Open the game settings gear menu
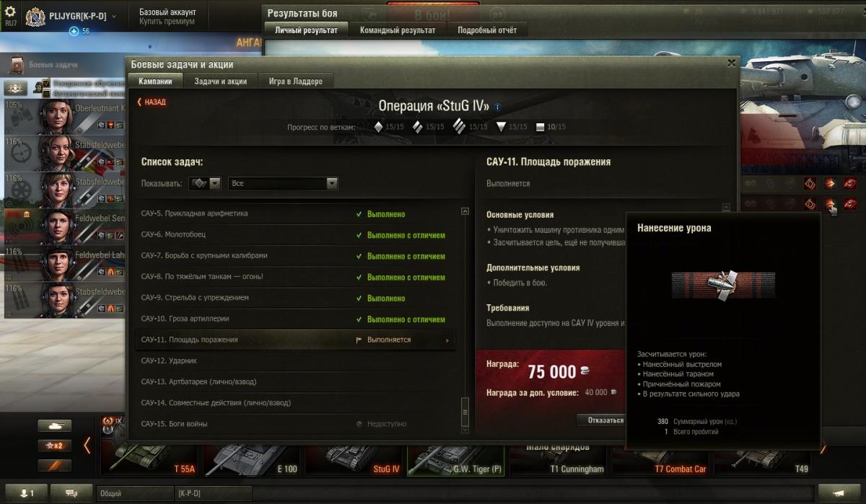Image resolution: width=866 pixels, height=504 pixels. point(10,12)
